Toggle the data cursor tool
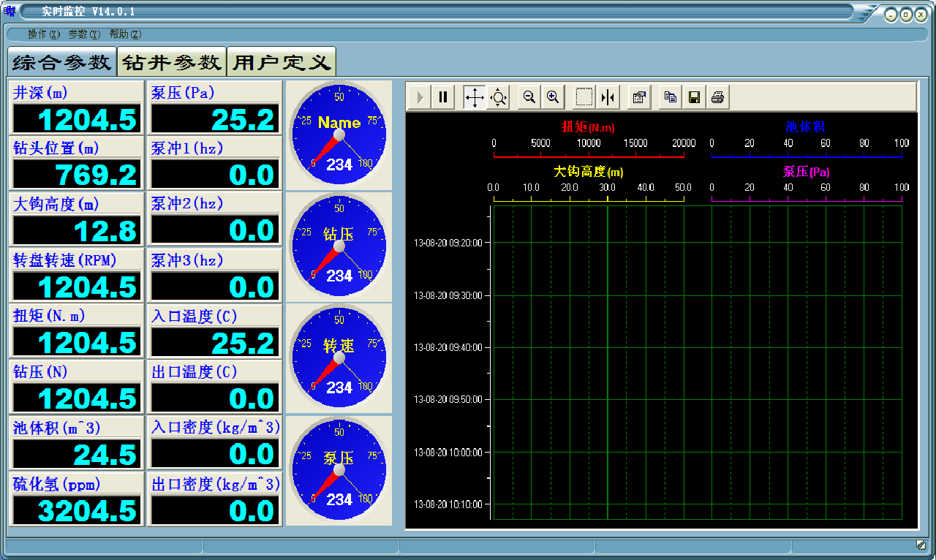Screen dimensions: 936x560 point(608,97)
